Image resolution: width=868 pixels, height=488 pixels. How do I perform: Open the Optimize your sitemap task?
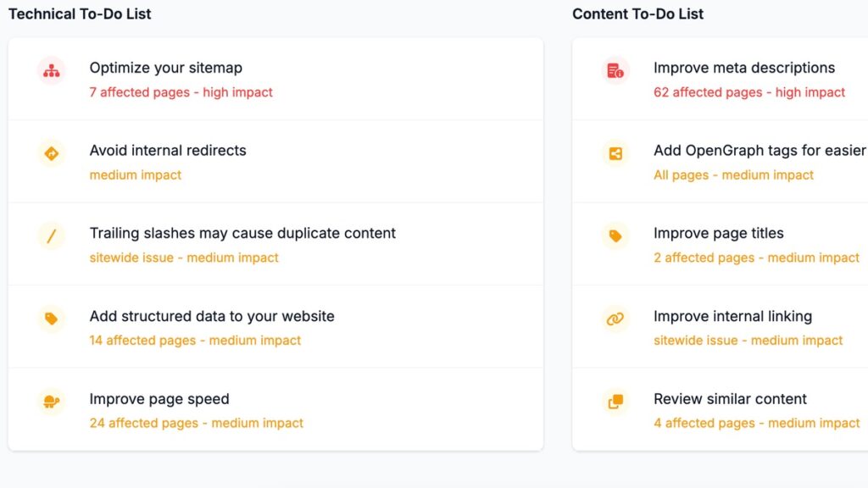click(x=165, y=68)
